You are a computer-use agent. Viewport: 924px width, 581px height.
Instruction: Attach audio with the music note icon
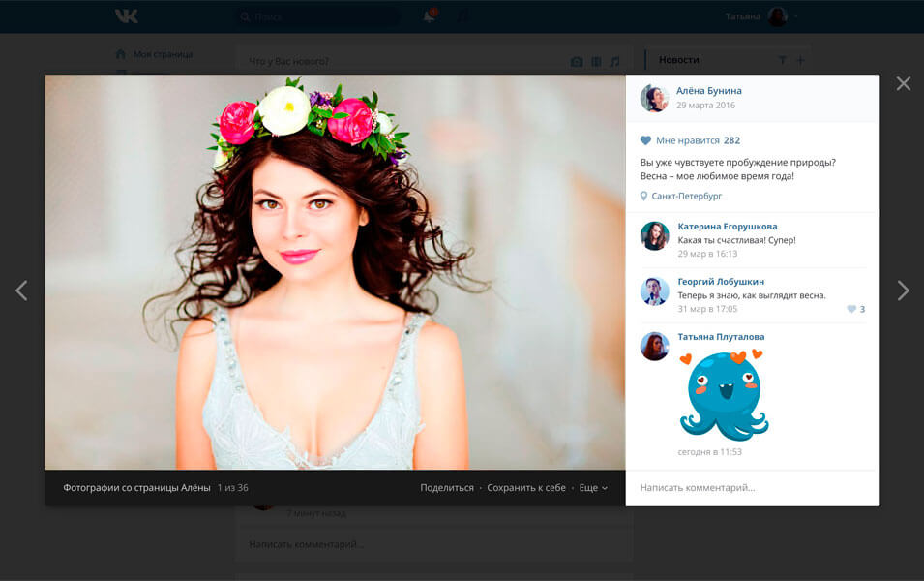tap(614, 61)
